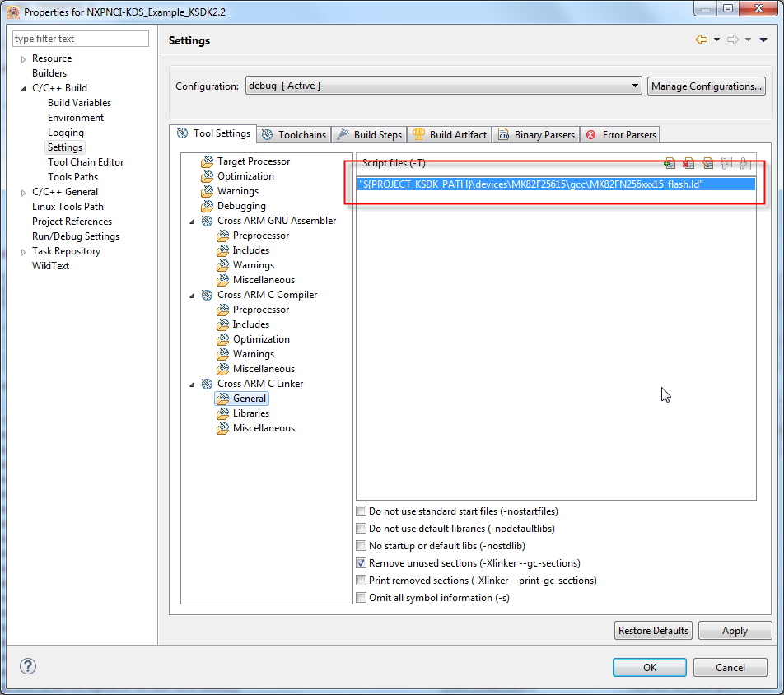Focus the type filter text field
Screen dimensions: 784x695
pos(81,39)
